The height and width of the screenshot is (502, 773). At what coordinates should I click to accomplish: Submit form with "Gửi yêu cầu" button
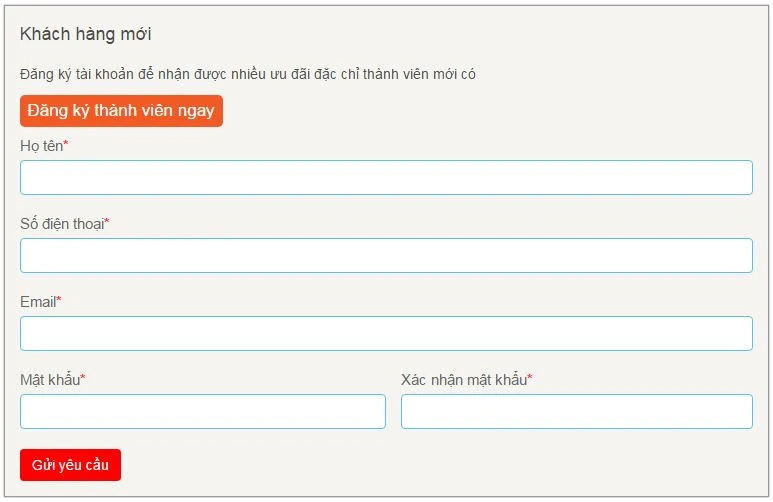pos(70,465)
